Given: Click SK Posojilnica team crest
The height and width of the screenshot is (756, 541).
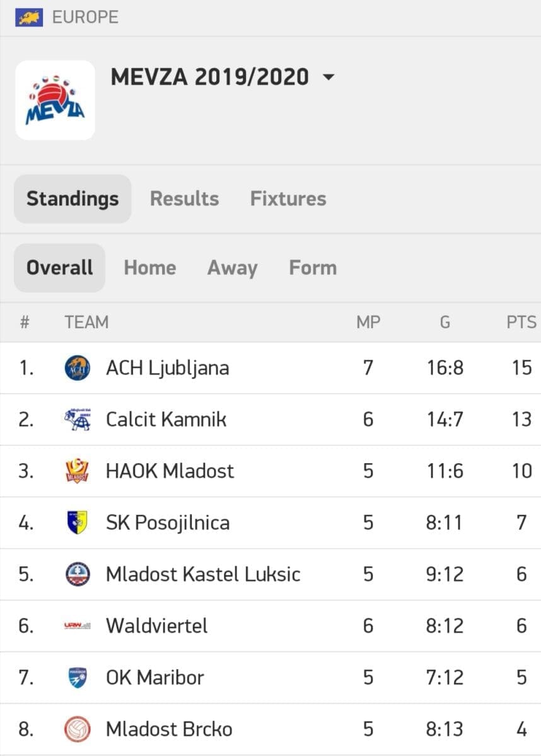Looking at the screenshot, I should tap(77, 523).
